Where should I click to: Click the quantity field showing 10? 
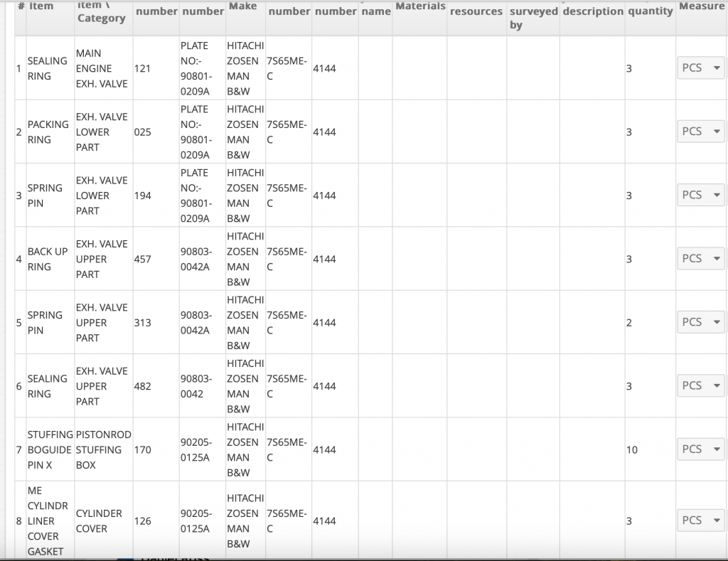[x=648, y=450]
